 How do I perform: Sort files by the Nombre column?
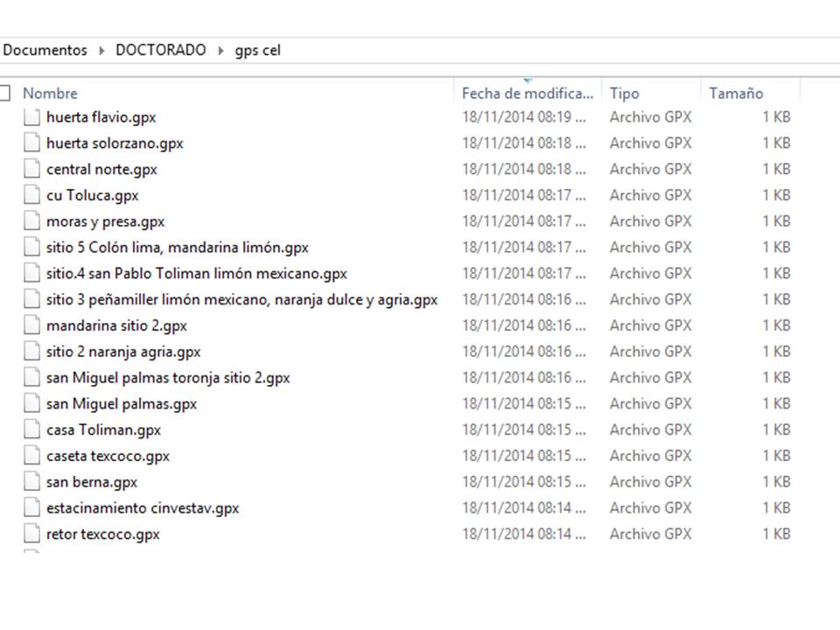pos(50,94)
